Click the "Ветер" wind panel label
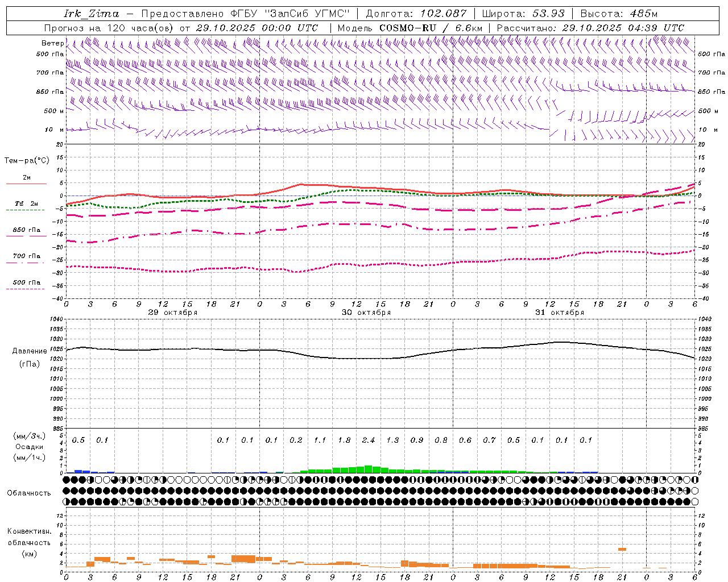Image resolution: width=728 pixels, height=582 pixels. pos(53,43)
